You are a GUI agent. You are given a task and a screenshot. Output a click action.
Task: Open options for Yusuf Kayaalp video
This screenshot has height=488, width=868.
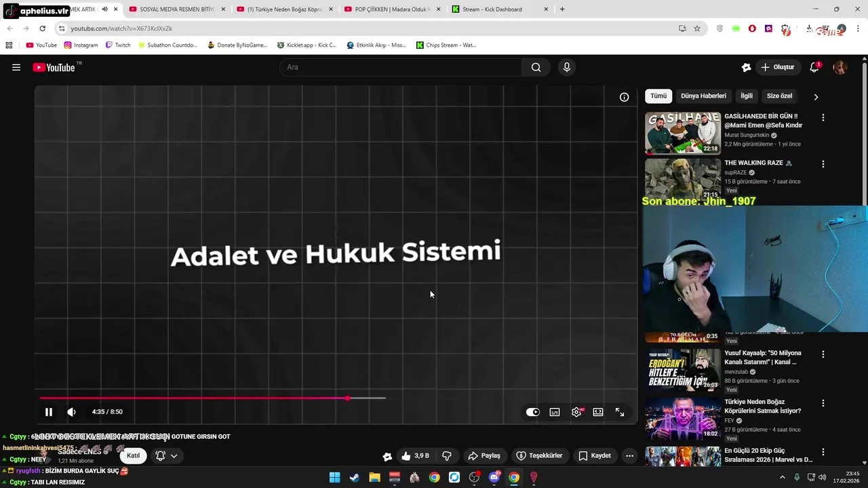[823, 354]
